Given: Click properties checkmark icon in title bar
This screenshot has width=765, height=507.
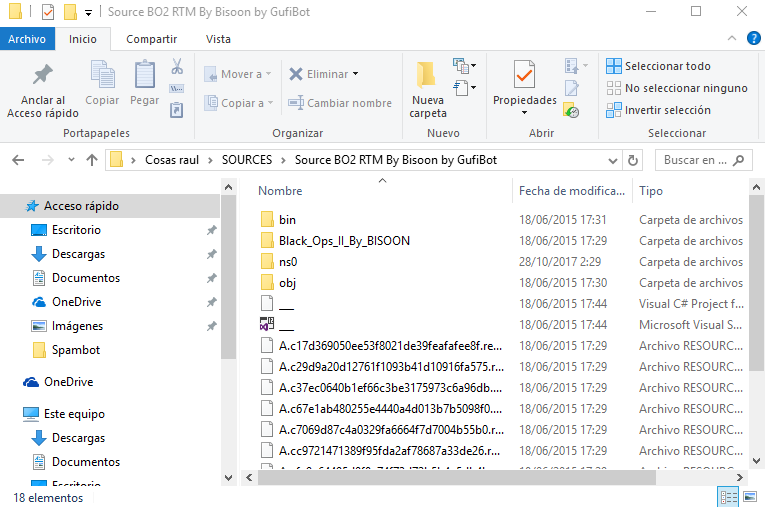Looking at the screenshot, I should click(x=48, y=11).
